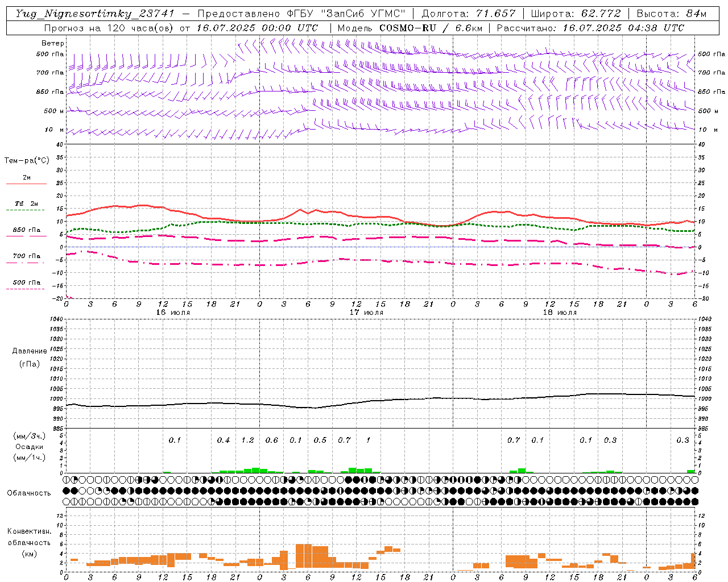The height and width of the screenshot is (582, 728).
Task: Click the 16 июля date label
Action: point(173,313)
